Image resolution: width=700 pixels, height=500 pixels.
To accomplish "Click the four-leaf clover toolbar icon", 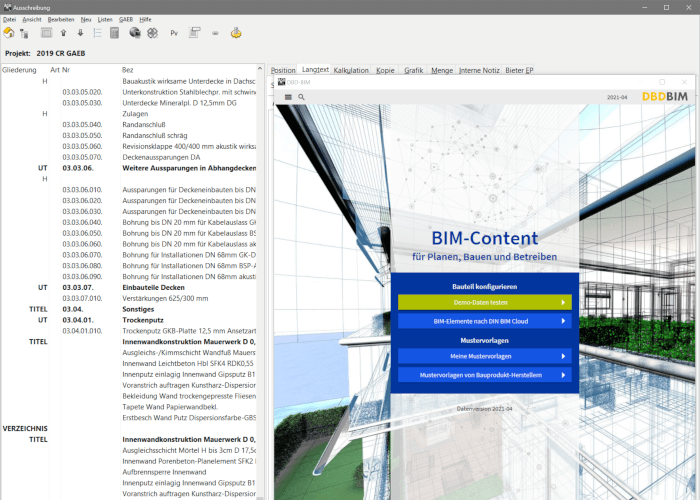I will click(x=153, y=33).
